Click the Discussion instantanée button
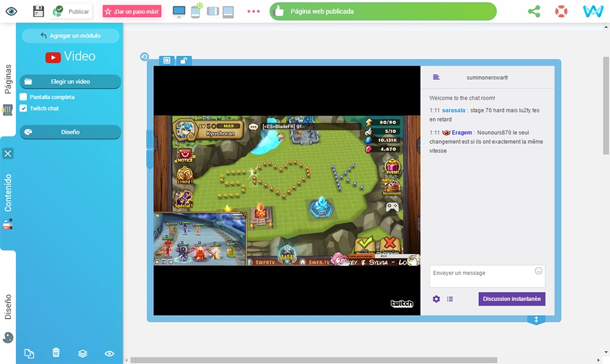The width and height of the screenshot is (610, 364). (512, 299)
